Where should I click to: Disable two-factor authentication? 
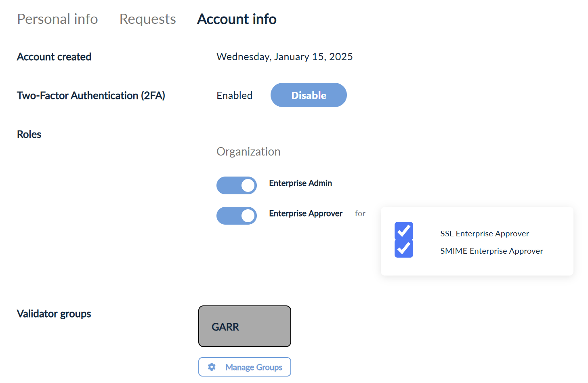[x=309, y=95]
